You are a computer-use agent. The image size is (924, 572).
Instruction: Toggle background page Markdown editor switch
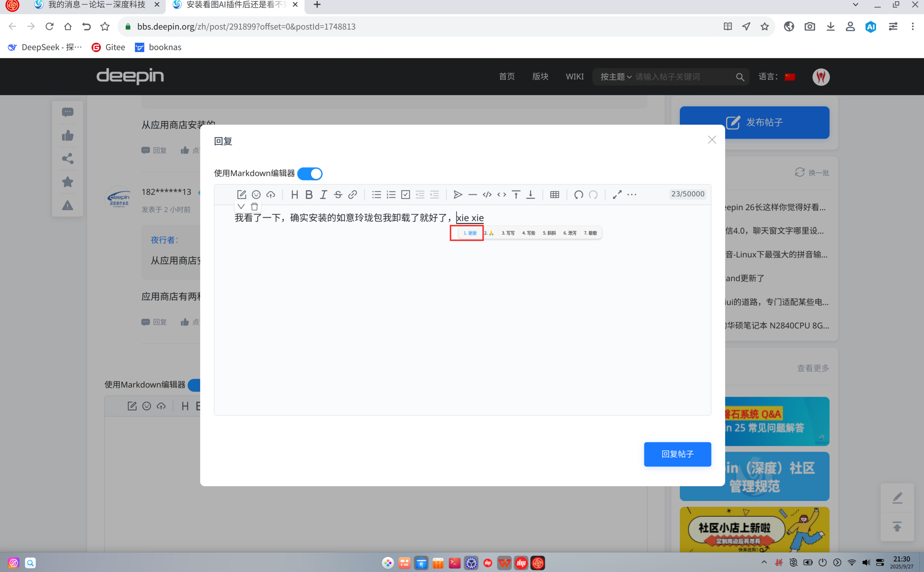click(194, 385)
